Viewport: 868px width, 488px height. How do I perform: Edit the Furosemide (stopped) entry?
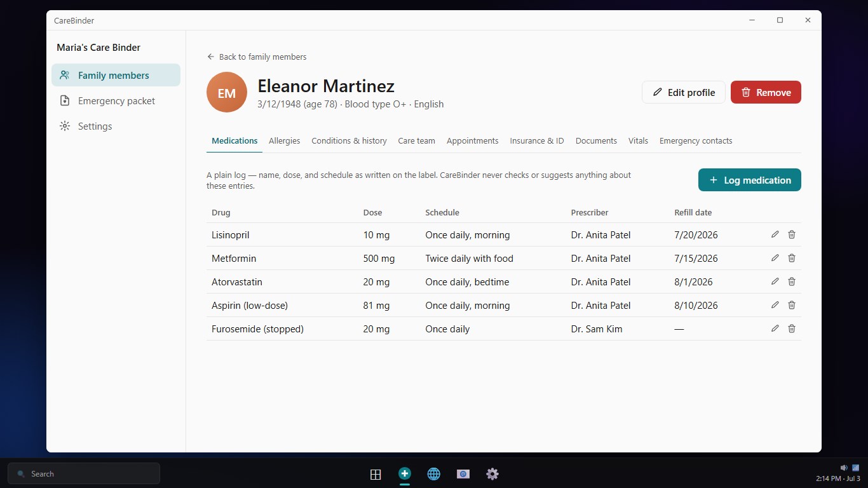[775, 329]
